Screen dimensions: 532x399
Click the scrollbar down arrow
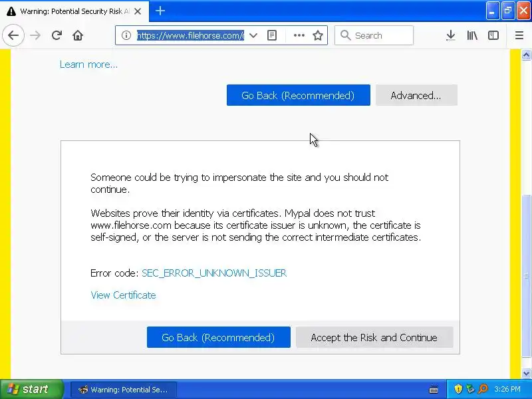pos(526,374)
